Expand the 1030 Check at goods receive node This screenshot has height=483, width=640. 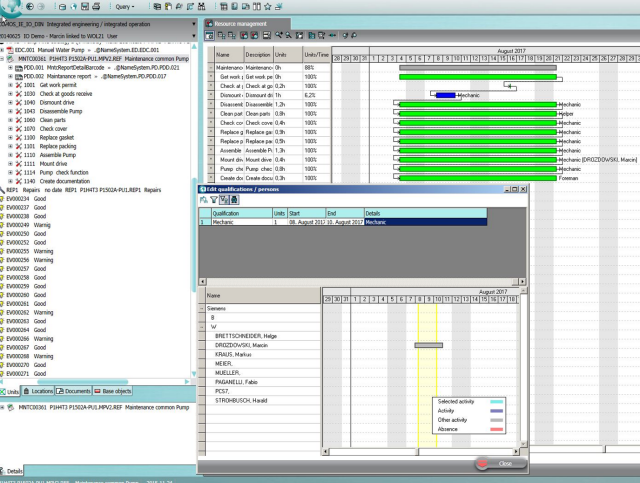(x=11, y=93)
